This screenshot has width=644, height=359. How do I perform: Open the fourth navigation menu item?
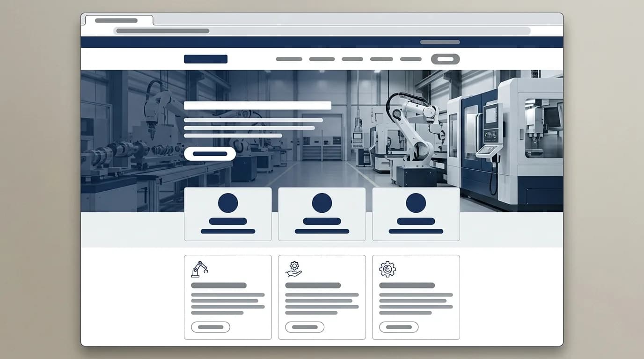[x=381, y=59]
